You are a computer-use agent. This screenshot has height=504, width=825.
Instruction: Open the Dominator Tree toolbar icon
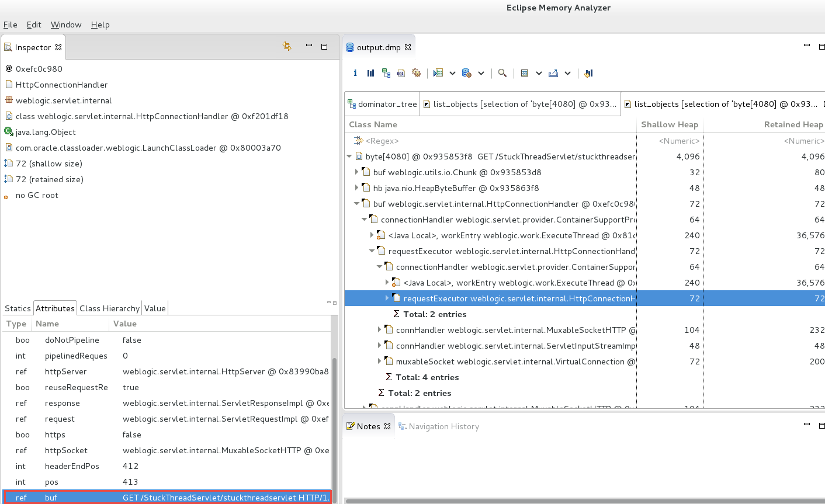386,72
